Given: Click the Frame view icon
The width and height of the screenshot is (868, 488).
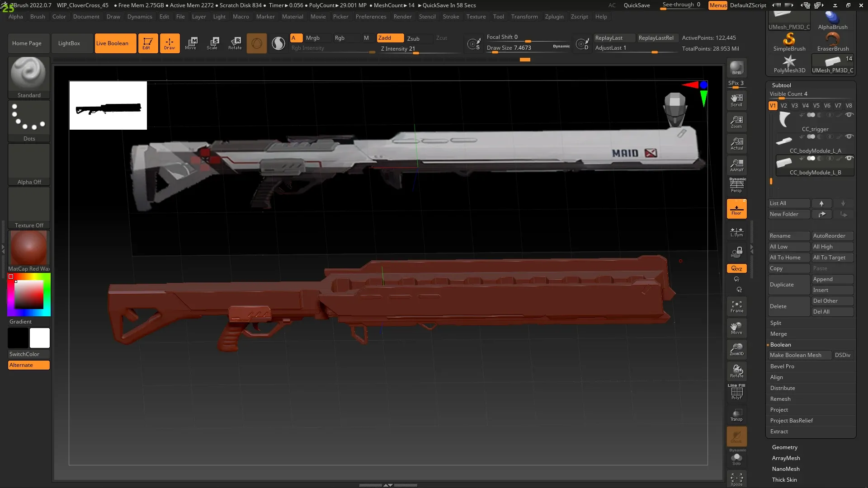Looking at the screenshot, I should click(736, 306).
